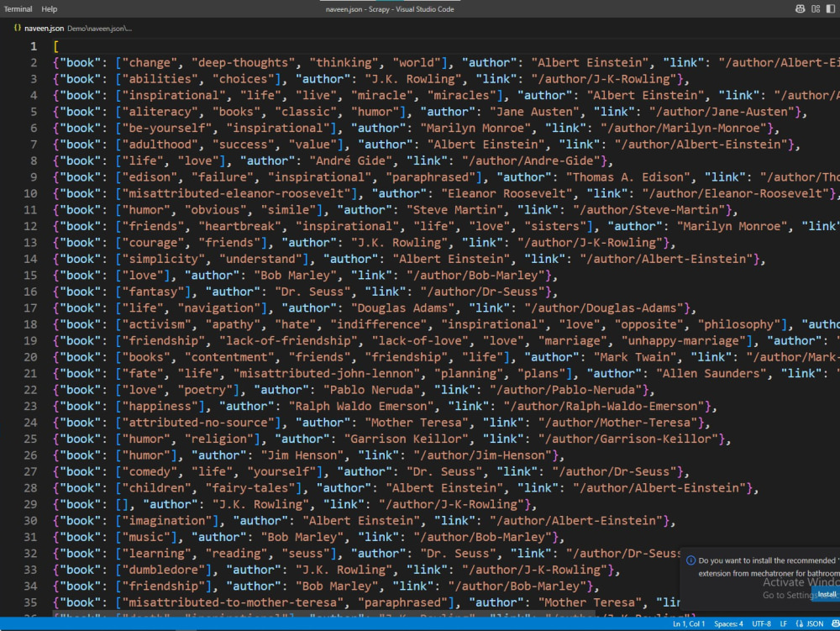Click "Garrison Keillor" on line 25
Viewport: 840px width, 631px height.
pyautogui.click(x=406, y=439)
